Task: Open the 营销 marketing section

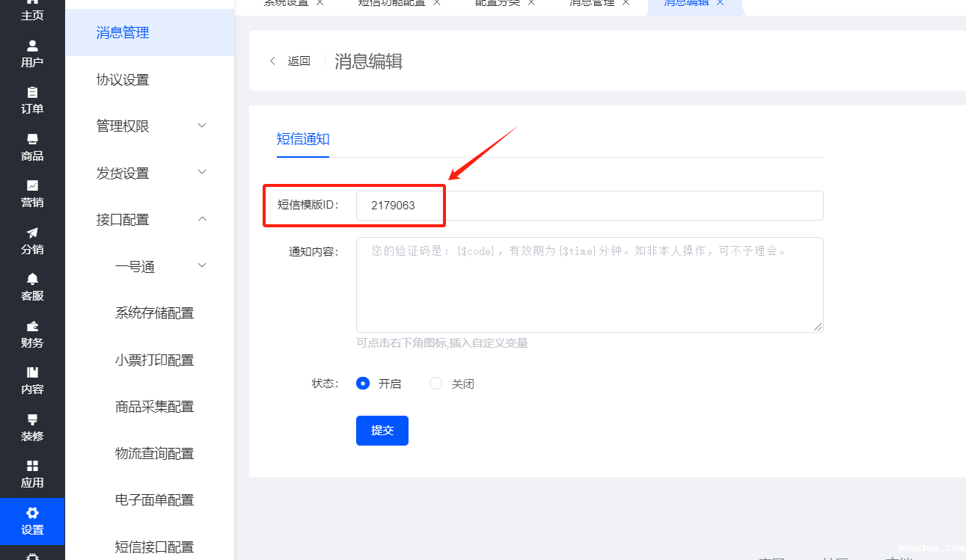Action: 32,194
